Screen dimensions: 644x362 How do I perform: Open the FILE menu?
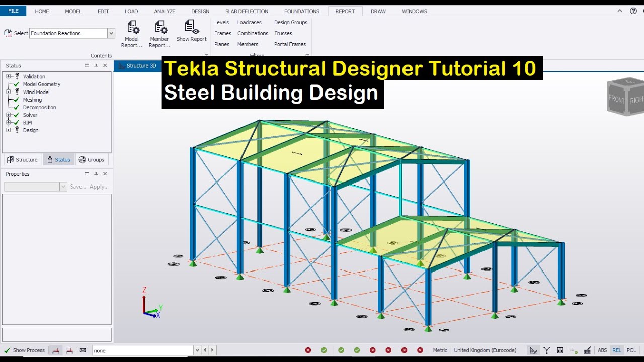pyautogui.click(x=13, y=11)
